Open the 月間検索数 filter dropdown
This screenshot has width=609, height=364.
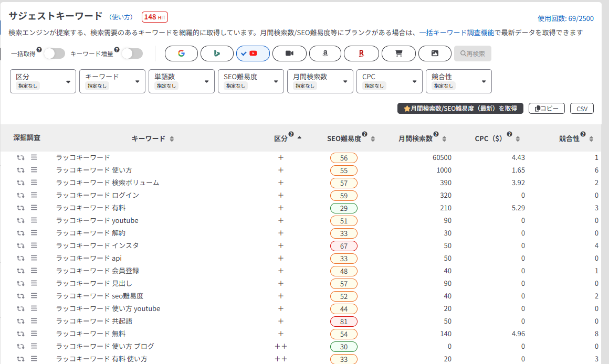(x=320, y=81)
